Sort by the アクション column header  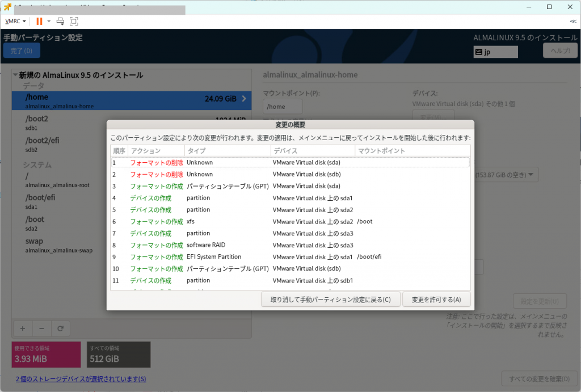(156, 151)
